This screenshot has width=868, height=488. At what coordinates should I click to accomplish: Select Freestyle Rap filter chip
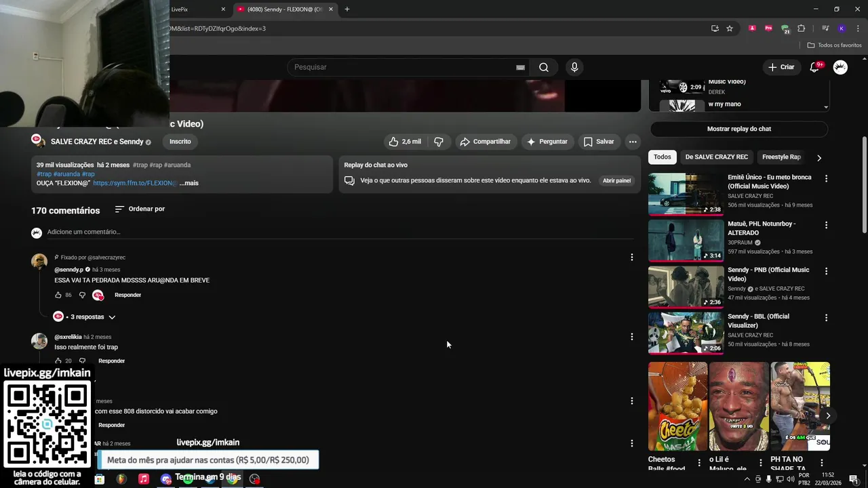click(781, 157)
